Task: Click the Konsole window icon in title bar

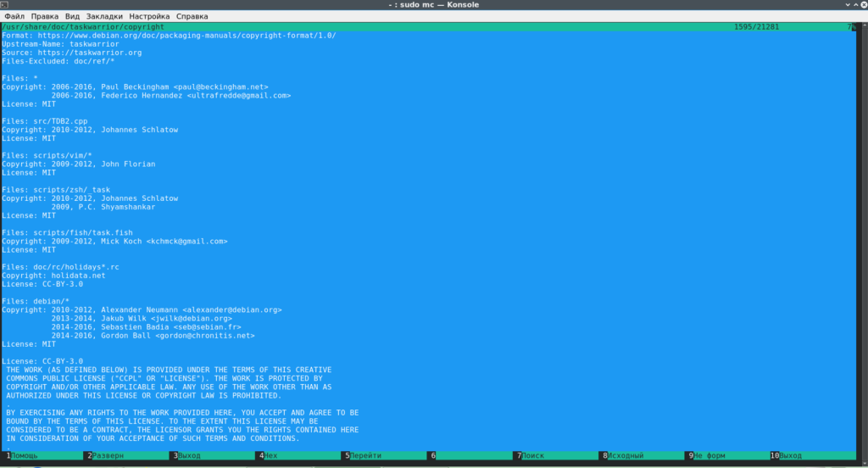Action: tap(8, 5)
